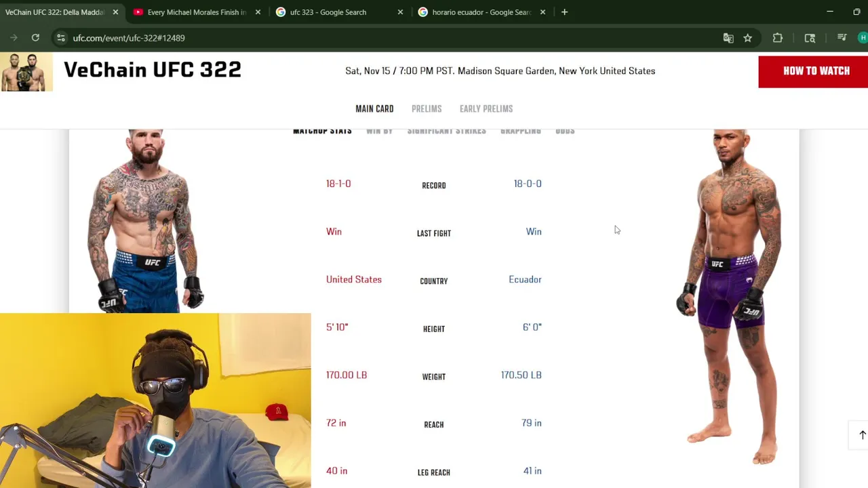This screenshot has width=868, height=488.
Task: Open the profile avatar H
Action: 863,38
